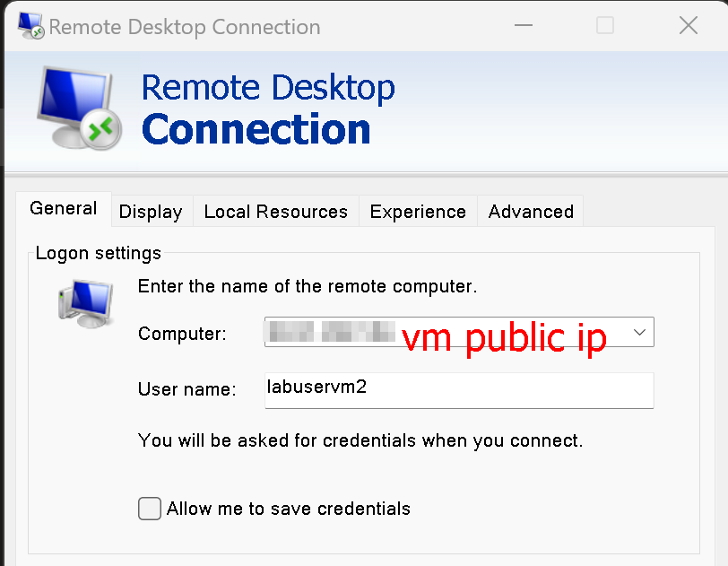Open the Local Resources tab
728x566 pixels.
(276, 212)
